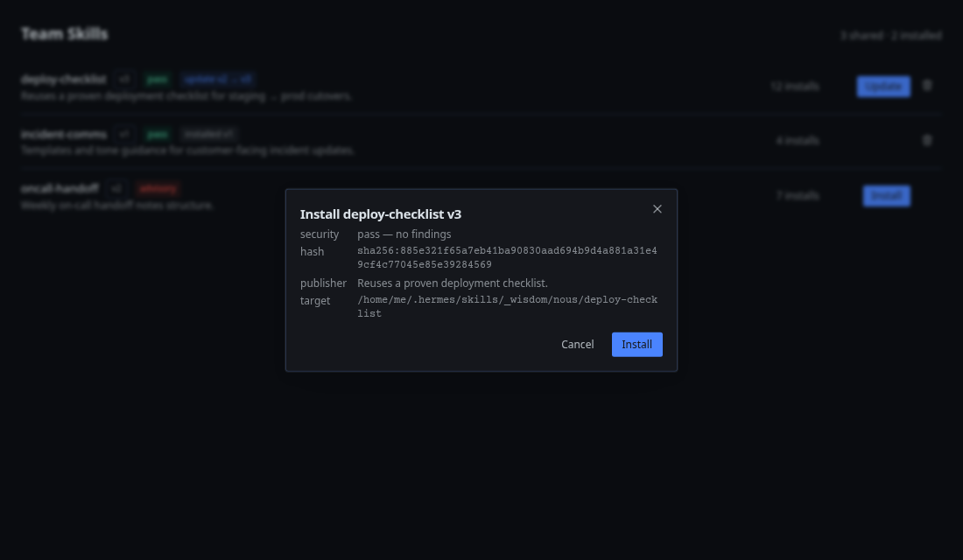Click the 'hash' field label
963x560 pixels.
tap(312, 251)
